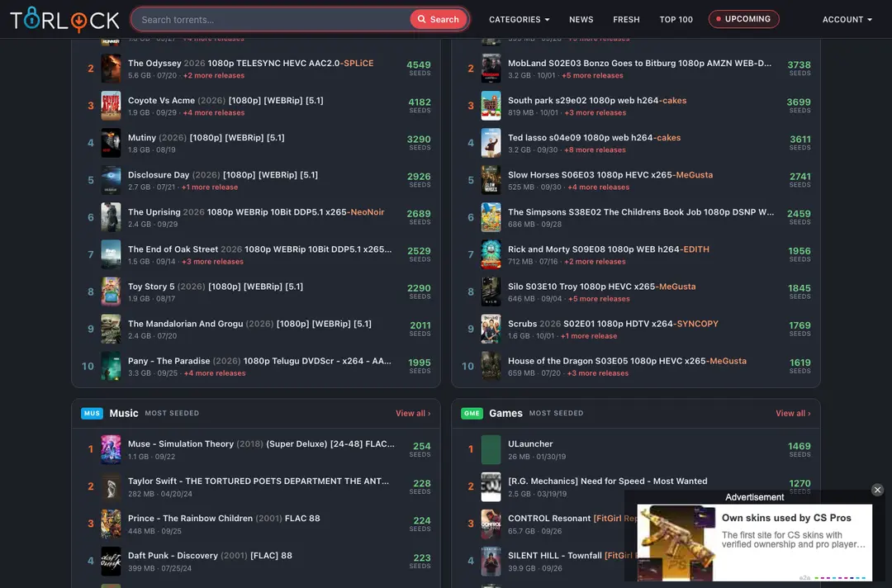Viewport: 892px width, 588px height.
Task: Click the ULauncher green thumbnail
Action: (x=491, y=449)
